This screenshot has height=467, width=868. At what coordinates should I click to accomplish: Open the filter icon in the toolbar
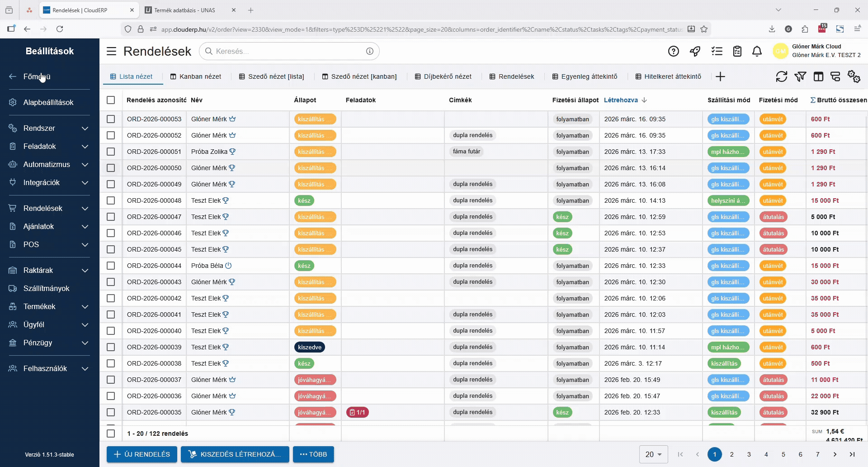click(x=799, y=76)
